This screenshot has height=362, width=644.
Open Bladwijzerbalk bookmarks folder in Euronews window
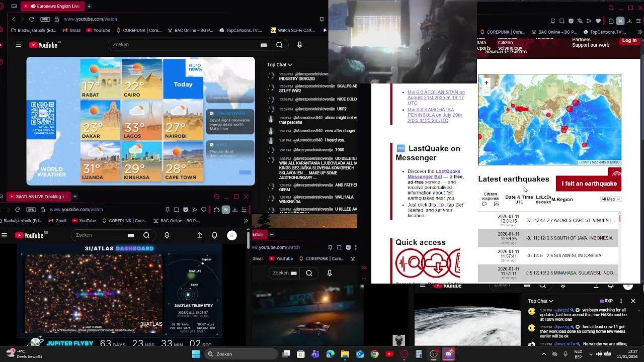pyautogui.click(x=33, y=30)
